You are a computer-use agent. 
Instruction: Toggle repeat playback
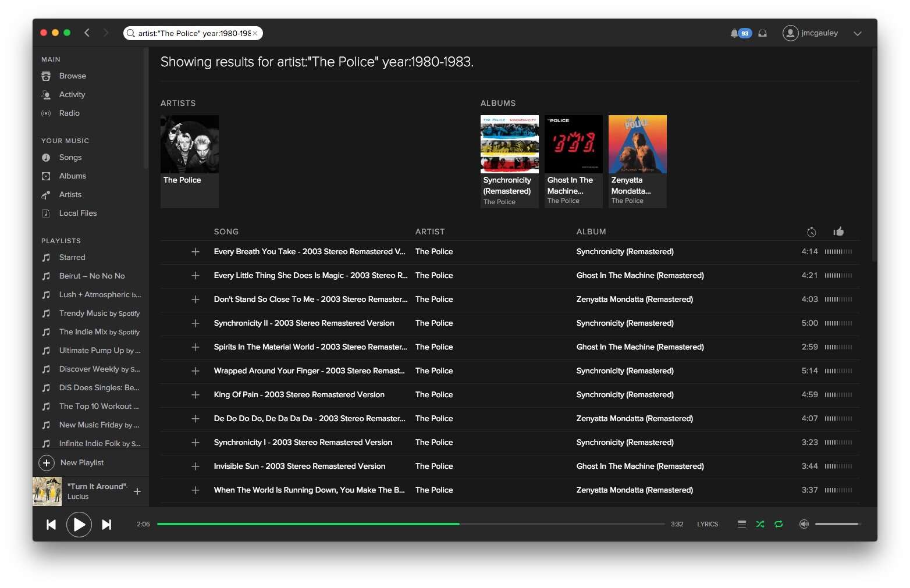point(779,524)
